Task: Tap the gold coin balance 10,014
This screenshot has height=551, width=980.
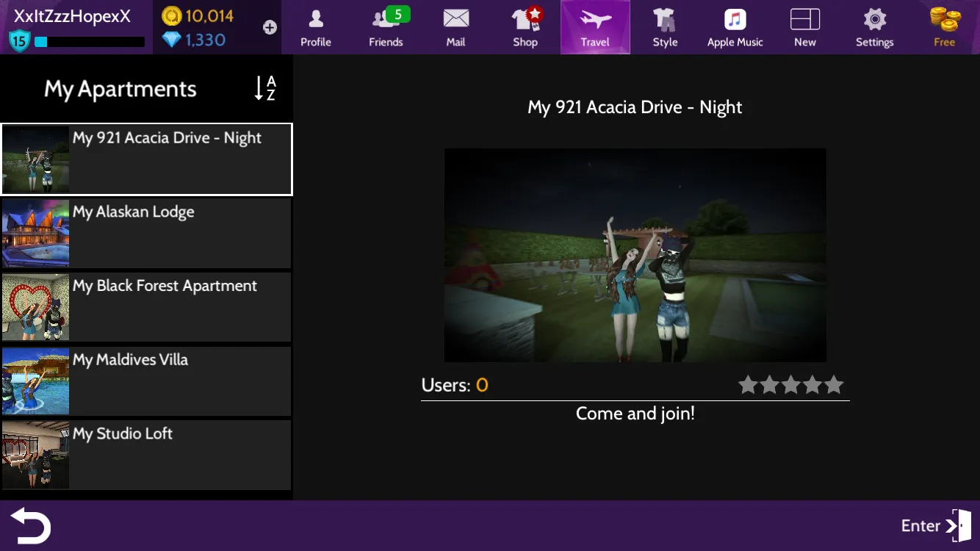Action: pyautogui.click(x=196, y=15)
